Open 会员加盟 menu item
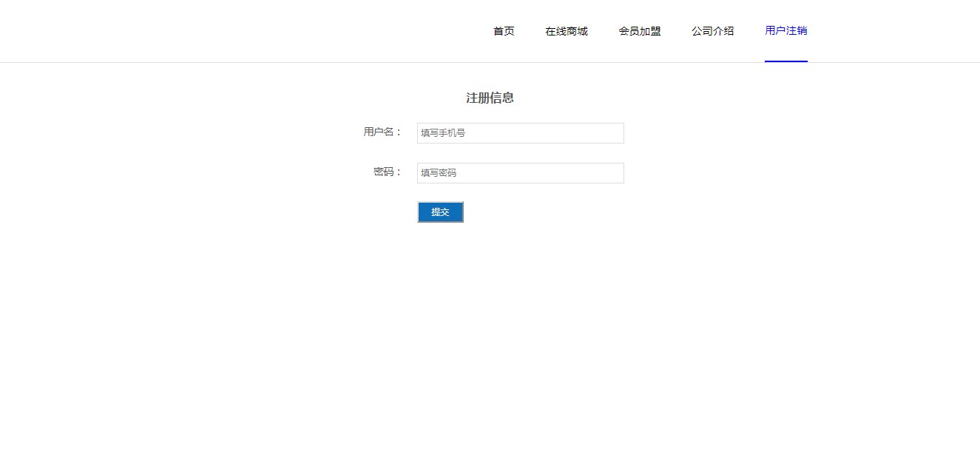The width and height of the screenshot is (980, 469). (x=640, y=31)
